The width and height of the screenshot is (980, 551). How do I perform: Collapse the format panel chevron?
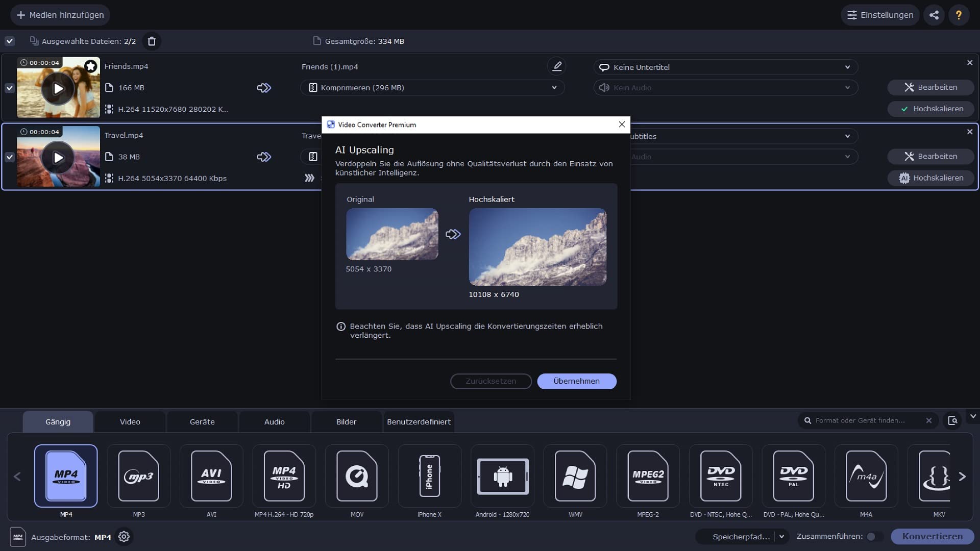(973, 416)
